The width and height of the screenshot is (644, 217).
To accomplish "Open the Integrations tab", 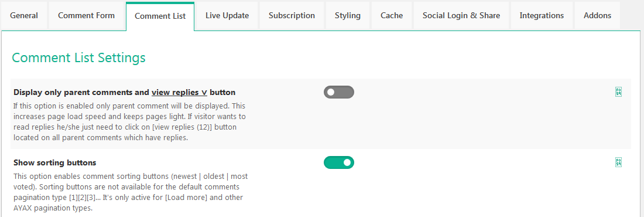I will [x=542, y=16].
